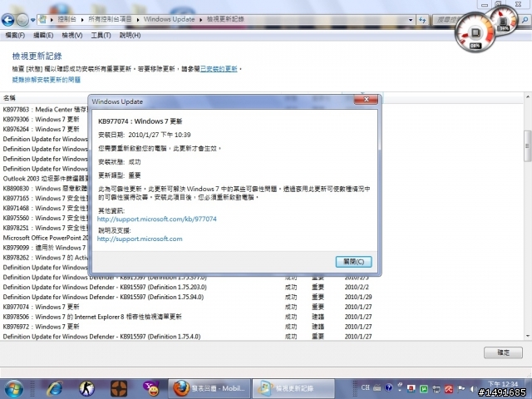The image size is (532, 399).
Task: Select KB979099 update row
Action: (x=44, y=248)
